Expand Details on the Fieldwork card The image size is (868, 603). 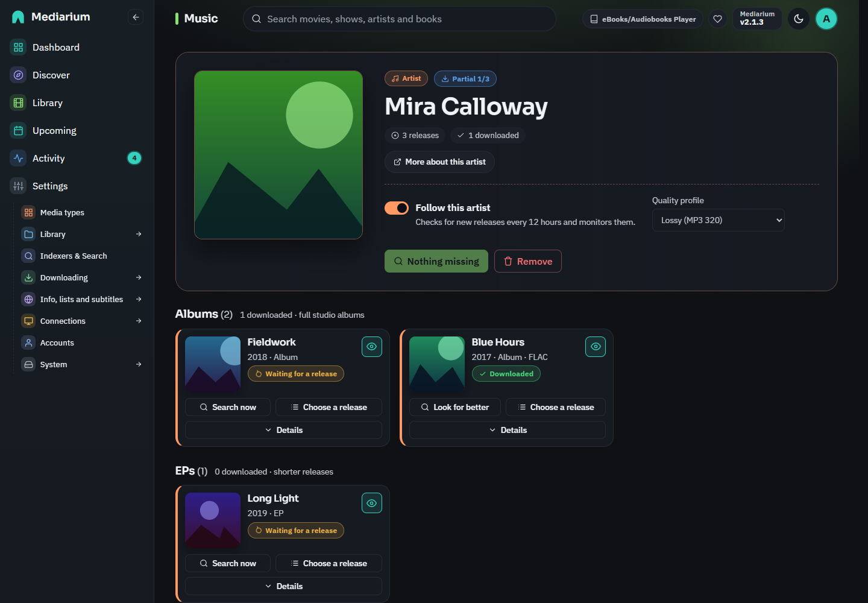[283, 430]
